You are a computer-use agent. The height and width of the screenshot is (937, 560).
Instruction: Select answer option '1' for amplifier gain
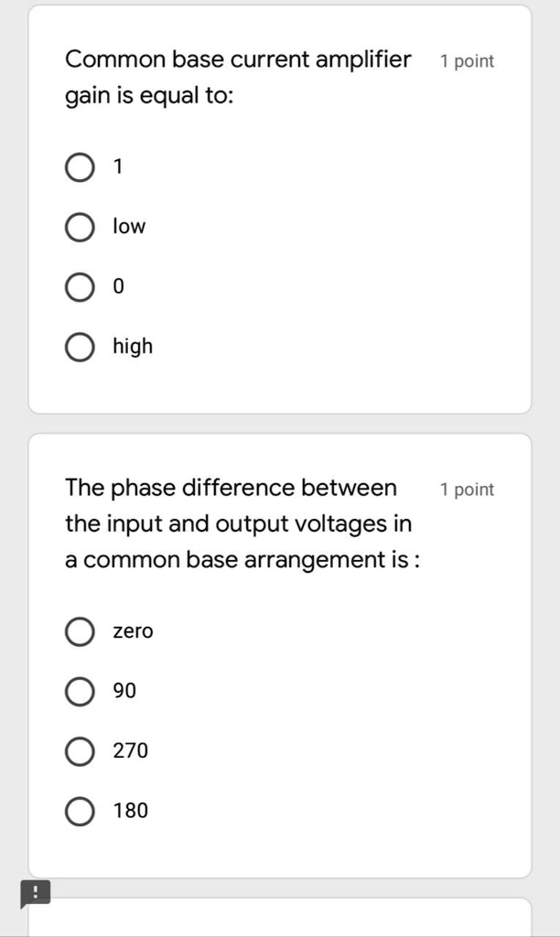(x=80, y=167)
